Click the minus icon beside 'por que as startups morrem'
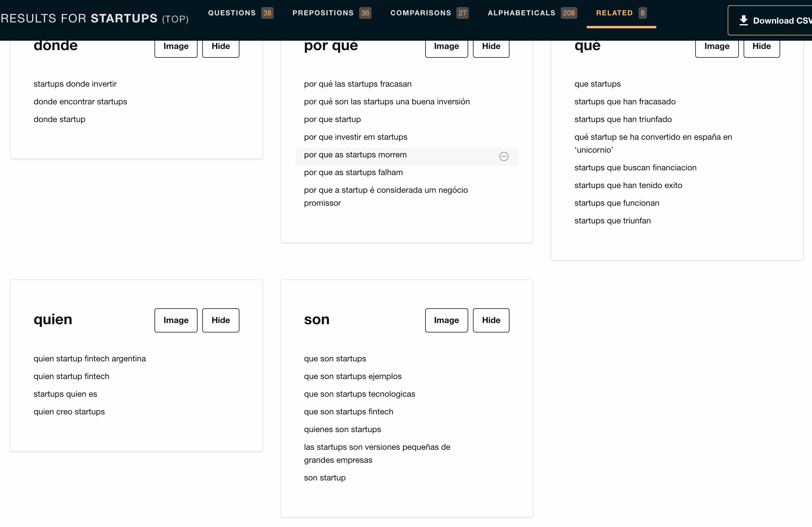Screen dimensions: 812x527 point(504,156)
